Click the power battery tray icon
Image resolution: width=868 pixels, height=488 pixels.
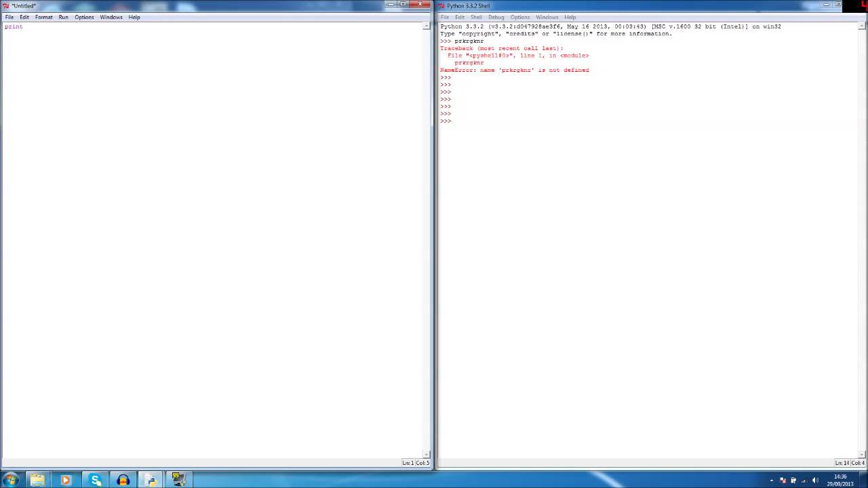pyautogui.click(x=793, y=481)
